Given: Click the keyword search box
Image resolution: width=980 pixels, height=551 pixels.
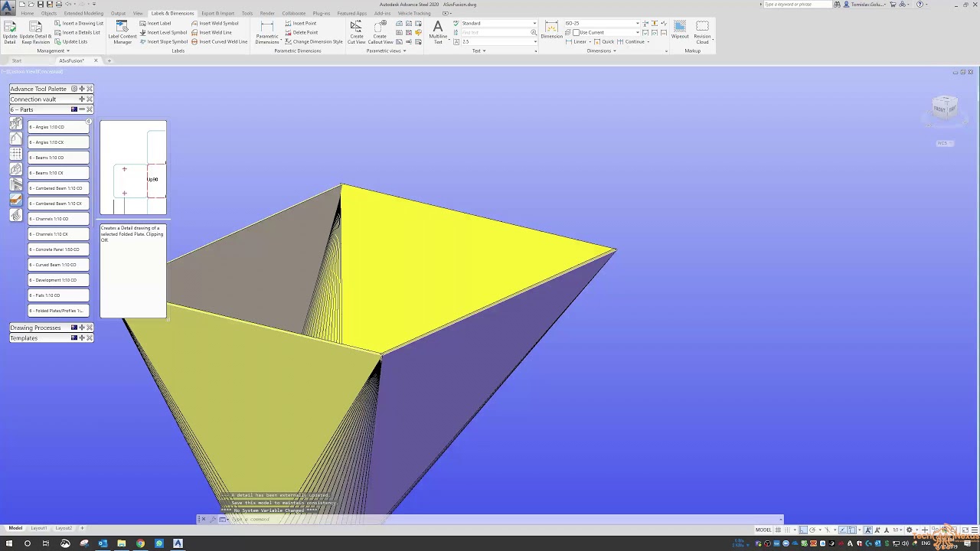Looking at the screenshot, I should [x=798, y=4].
